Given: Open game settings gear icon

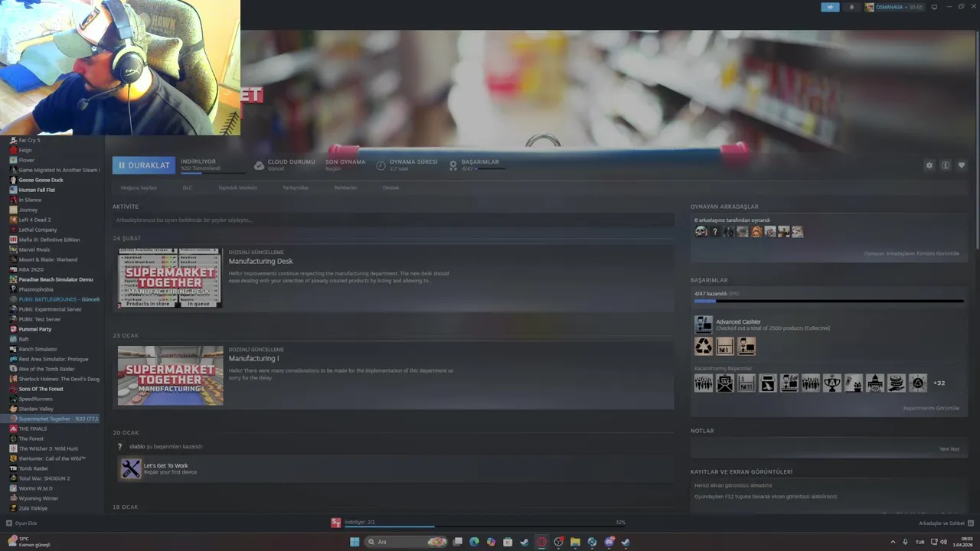Looking at the screenshot, I should (x=929, y=165).
